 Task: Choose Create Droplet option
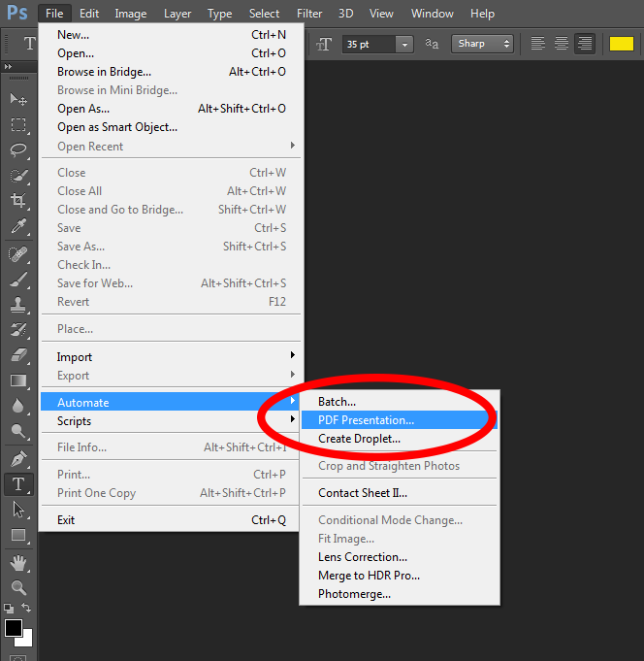(400, 439)
